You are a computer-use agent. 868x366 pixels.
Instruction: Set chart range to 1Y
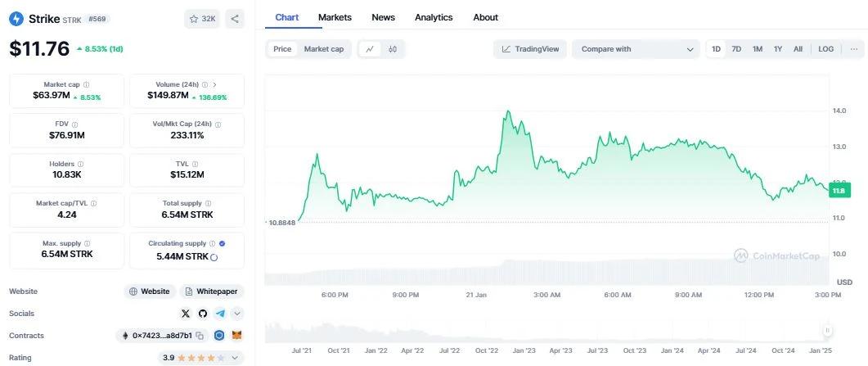tap(778, 49)
